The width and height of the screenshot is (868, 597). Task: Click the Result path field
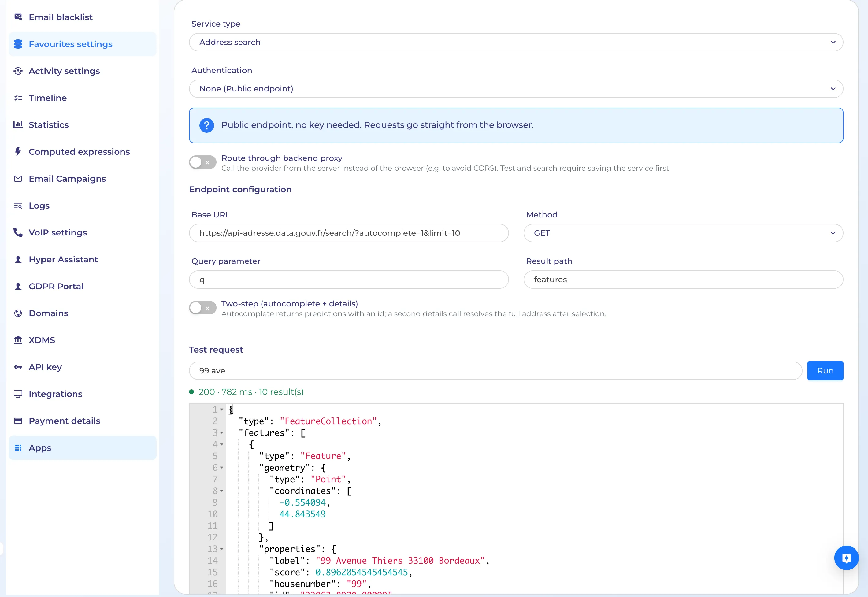pos(683,280)
